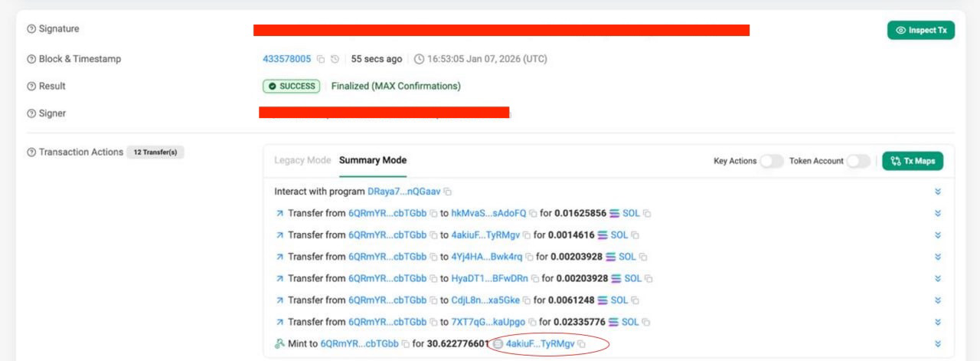This screenshot has width=980, height=361.
Task: Click the Inspect Tx button
Action: pos(921,30)
